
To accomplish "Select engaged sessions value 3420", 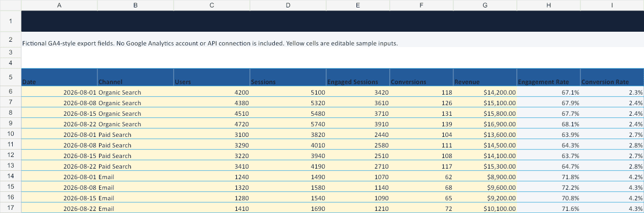I will 358,92.
